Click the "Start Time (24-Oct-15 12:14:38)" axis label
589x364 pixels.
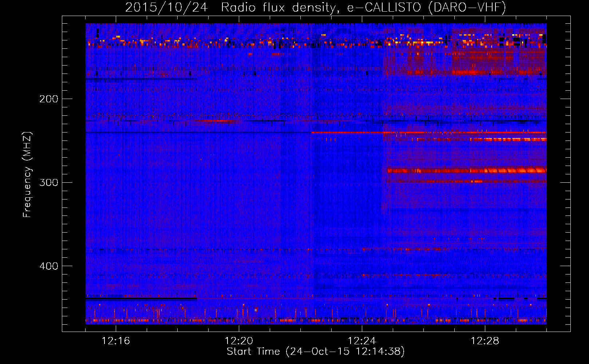[x=316, y=352]
